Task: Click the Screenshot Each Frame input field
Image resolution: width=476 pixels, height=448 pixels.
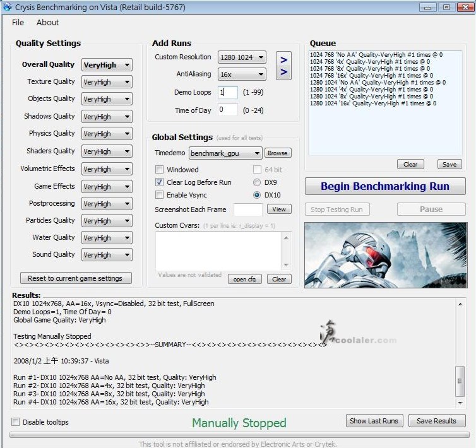Action: point(248,209)
